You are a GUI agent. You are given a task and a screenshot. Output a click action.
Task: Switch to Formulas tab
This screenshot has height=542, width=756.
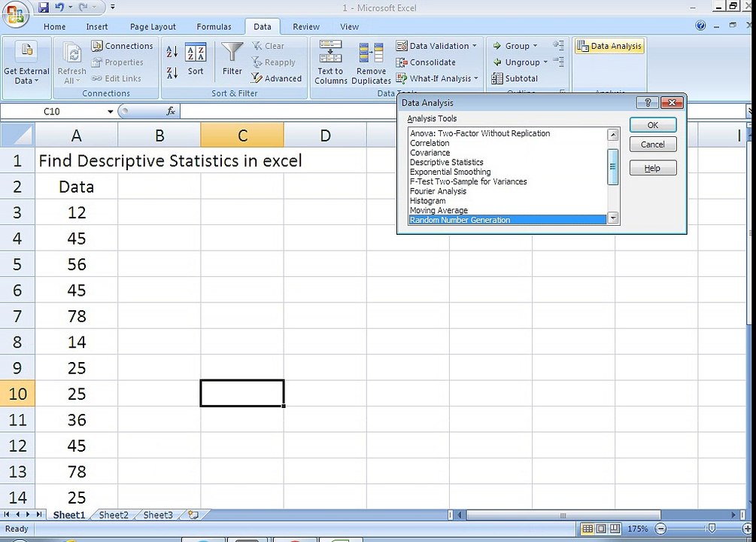[x=214, y=26]
